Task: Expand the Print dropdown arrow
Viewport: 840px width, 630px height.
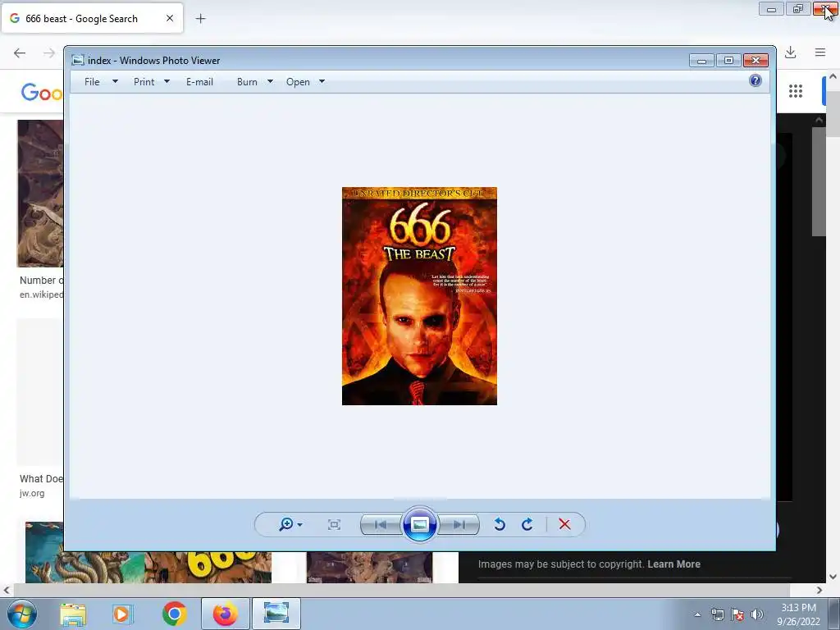Action: coord(167,81)
